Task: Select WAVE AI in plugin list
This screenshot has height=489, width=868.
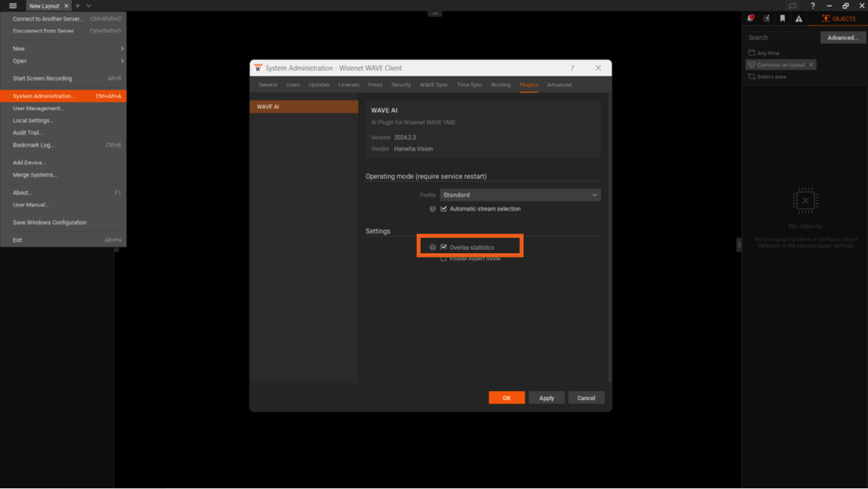Action: click(x=304, y=107)
